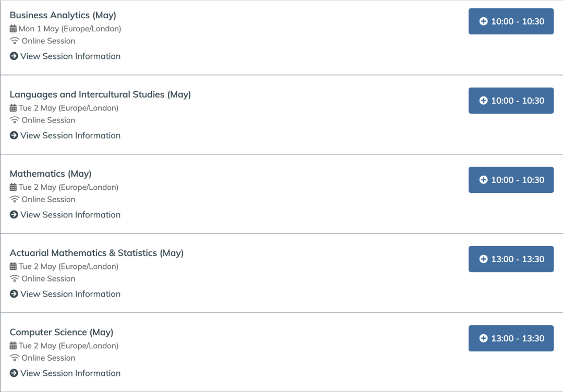
Task: Click the Actuarial Mathematics & Statistics (May) title
Action: click(x=96, y=253)
